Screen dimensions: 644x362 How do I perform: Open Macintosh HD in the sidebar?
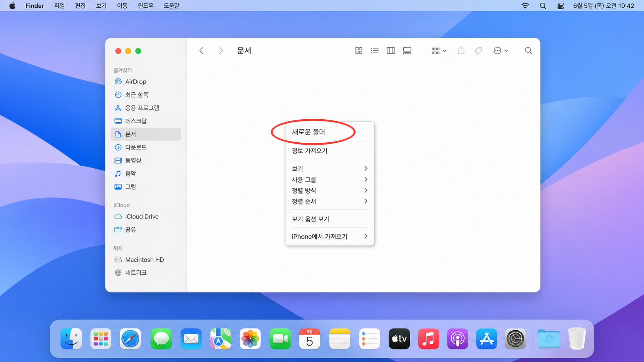click(146, 260)
